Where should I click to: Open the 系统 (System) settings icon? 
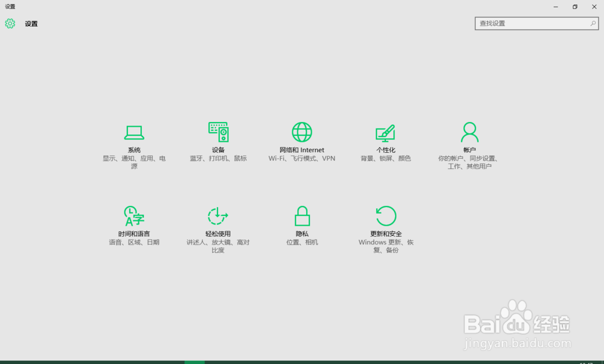pos(133,133)
